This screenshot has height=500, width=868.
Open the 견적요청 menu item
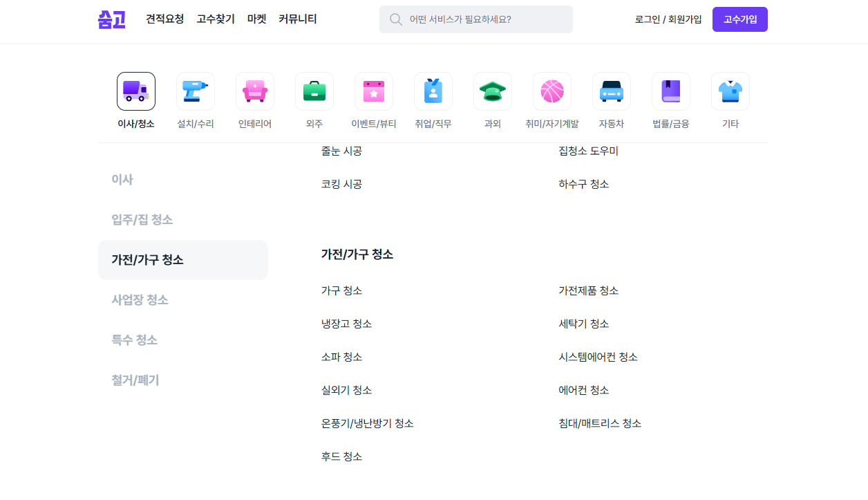pyautogui.click(x=164, y=19)
